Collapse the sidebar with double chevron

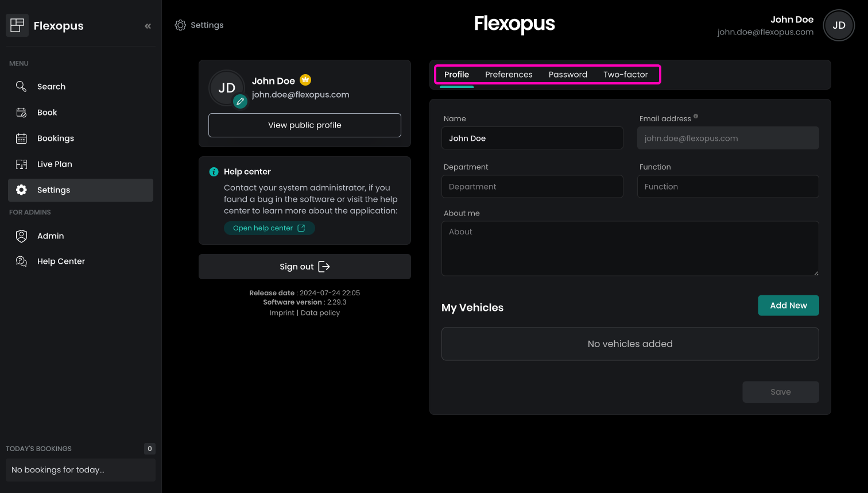(x=148, y=26)
